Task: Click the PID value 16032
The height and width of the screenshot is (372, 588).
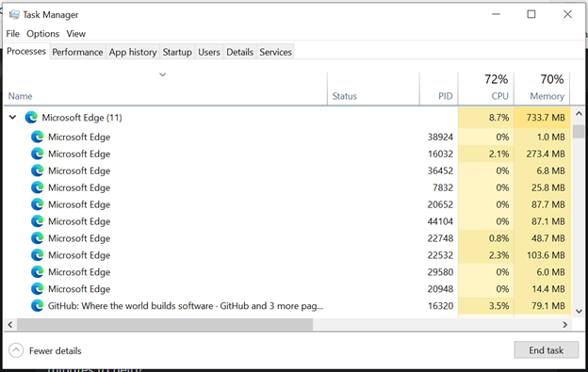Action: click(x=440, y=154)
